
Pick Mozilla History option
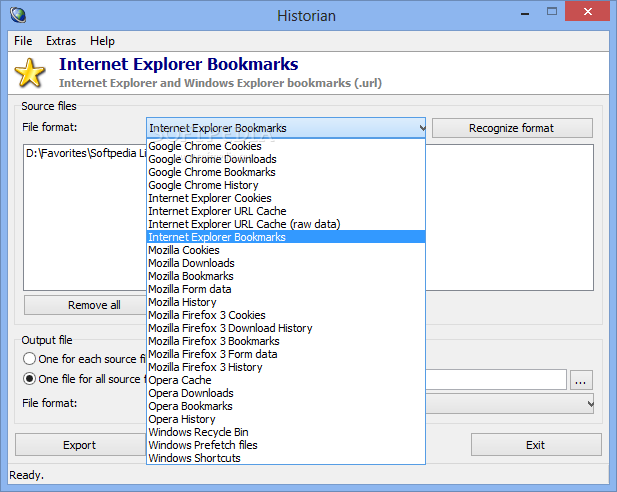click(286, 302)
